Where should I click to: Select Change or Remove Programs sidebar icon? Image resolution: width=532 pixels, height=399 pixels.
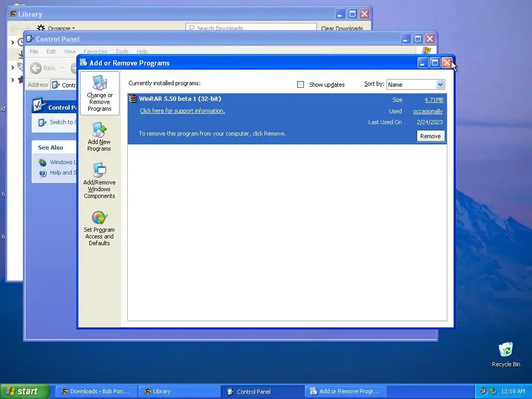(x=99, y=94)
